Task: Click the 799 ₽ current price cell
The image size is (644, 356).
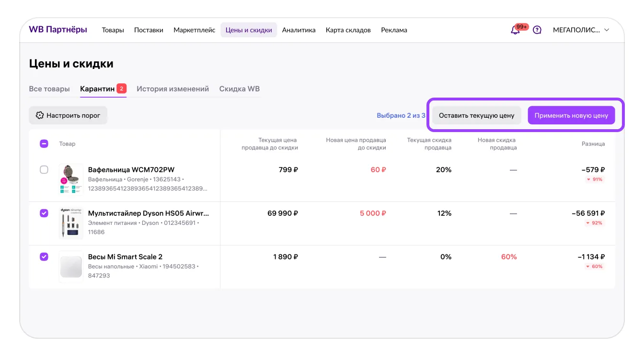Action: [x=288, y=169]
